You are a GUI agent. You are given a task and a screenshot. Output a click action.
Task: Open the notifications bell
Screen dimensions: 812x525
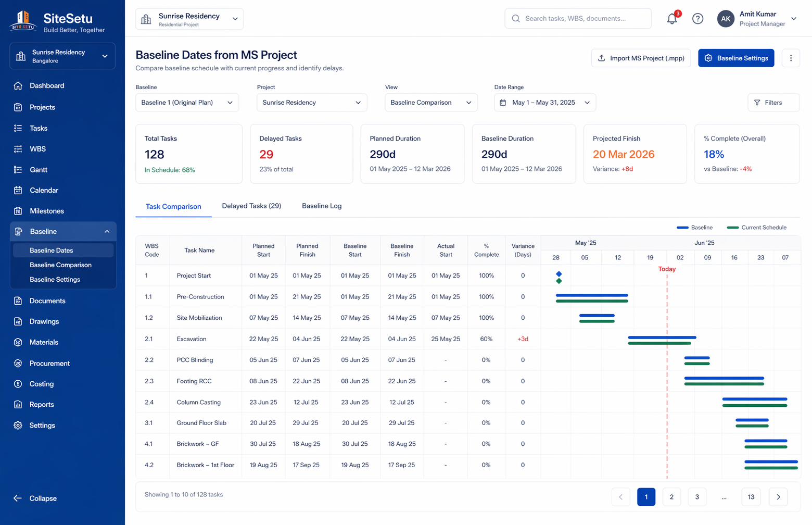(672, 19)
